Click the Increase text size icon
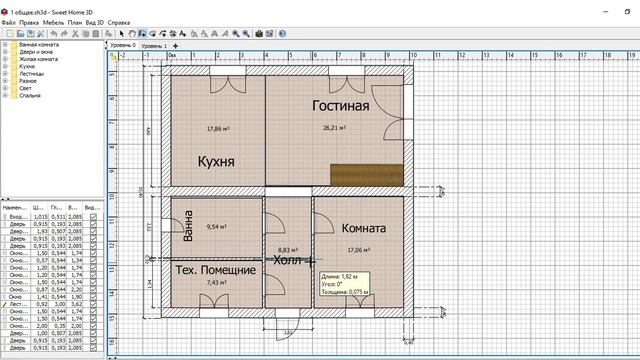 point(194,34)
